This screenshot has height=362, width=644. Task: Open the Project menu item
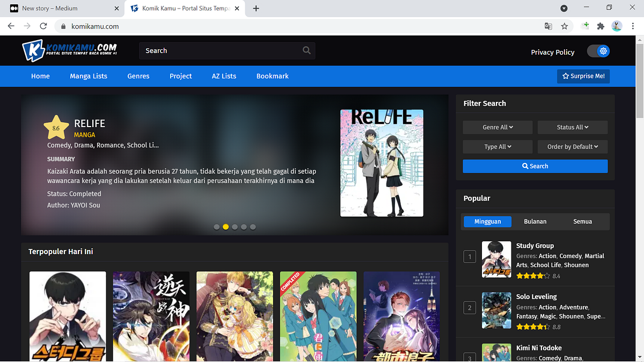(x=181, y=76)
